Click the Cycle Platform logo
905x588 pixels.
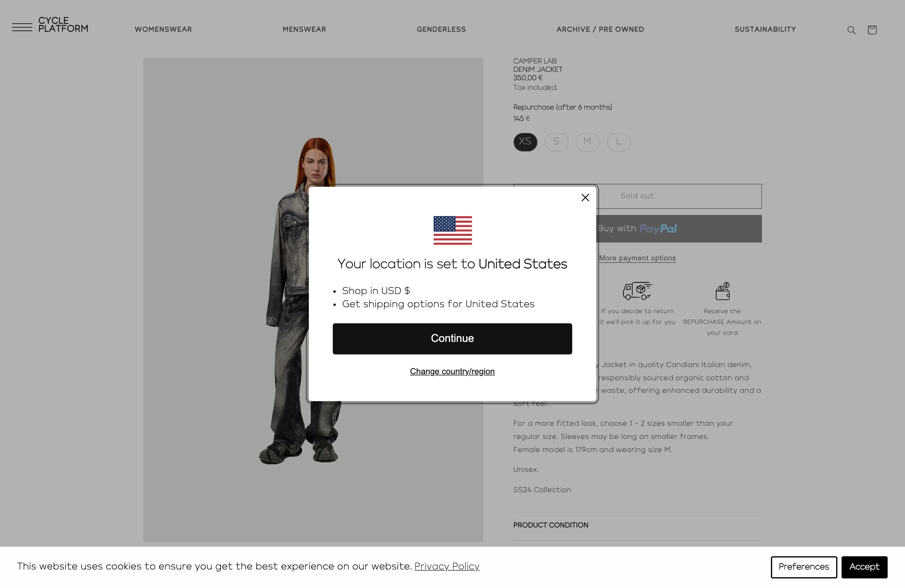click(x=63, y=24)
